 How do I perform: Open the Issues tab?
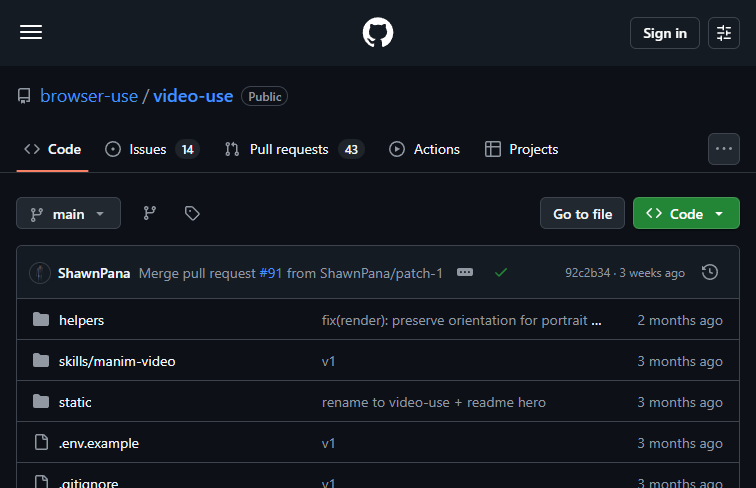pyautogui.click(x=152, y=149)
